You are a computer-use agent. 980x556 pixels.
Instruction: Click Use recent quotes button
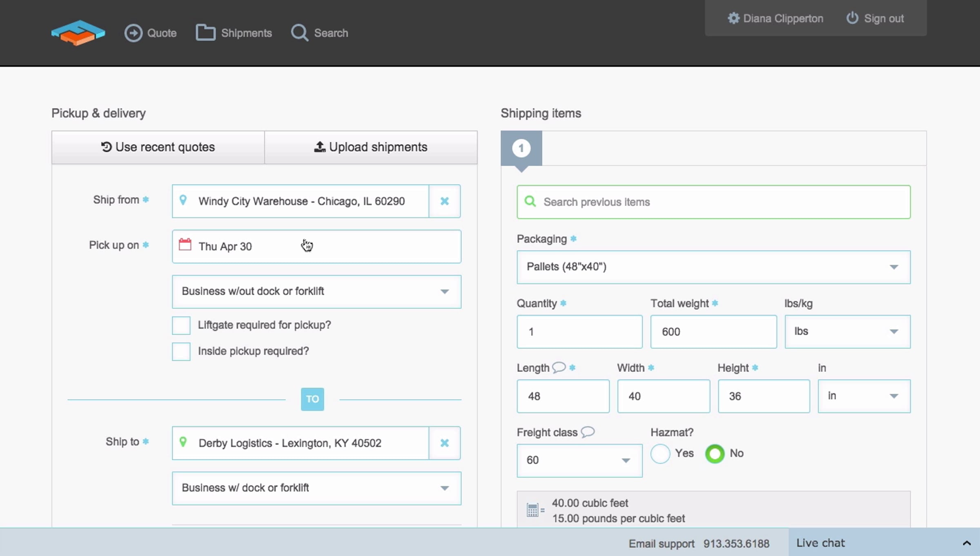point(158,147)
